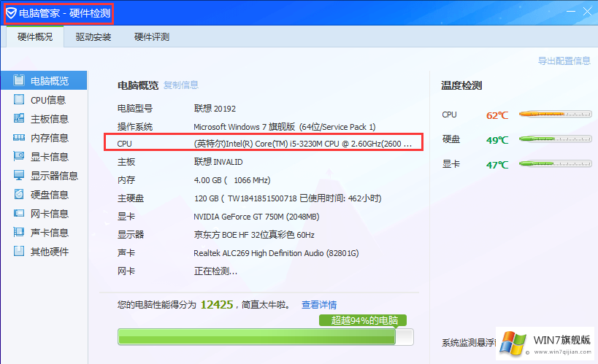Click the 显卡 temperature gauge bar
The image size is (598, 364).
point(555,164)
